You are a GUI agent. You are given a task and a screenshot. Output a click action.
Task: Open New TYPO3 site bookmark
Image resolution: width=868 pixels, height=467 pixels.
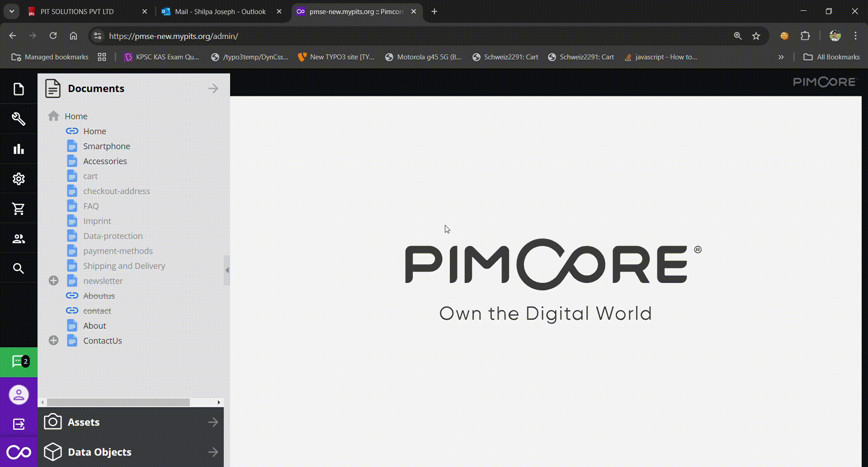point(336,57)
